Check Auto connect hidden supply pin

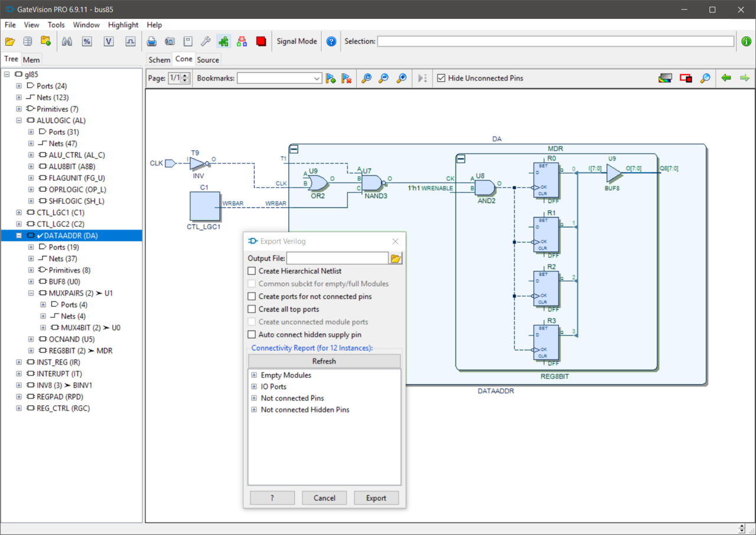252,335
